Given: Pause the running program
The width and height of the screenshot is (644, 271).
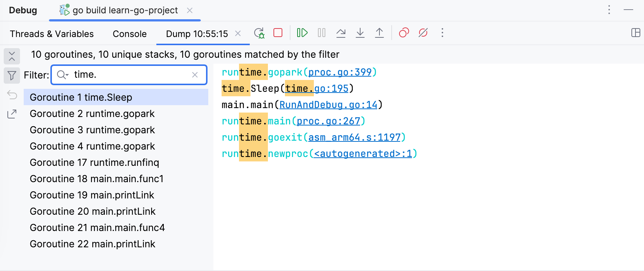Looking at the screenshot, I should click(322, 33).
